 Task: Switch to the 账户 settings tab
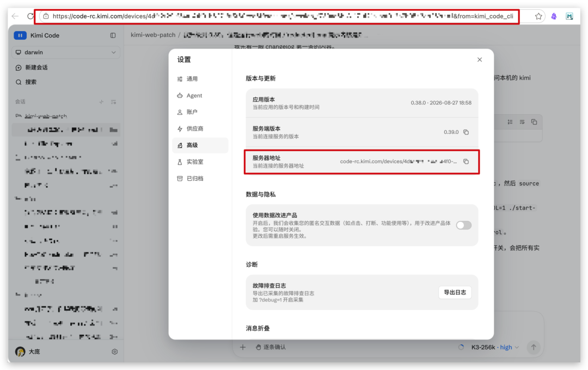tap(200, 112)
